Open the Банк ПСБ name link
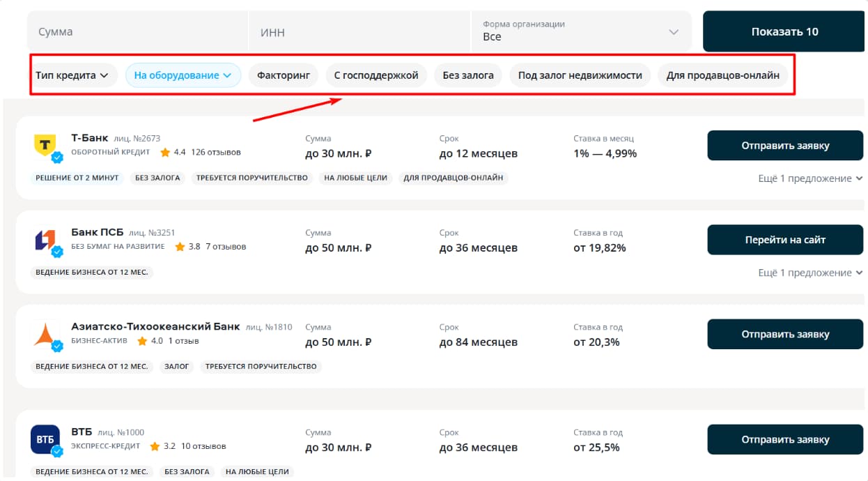Viewport: 868px width, 481px height. (98, 232)
